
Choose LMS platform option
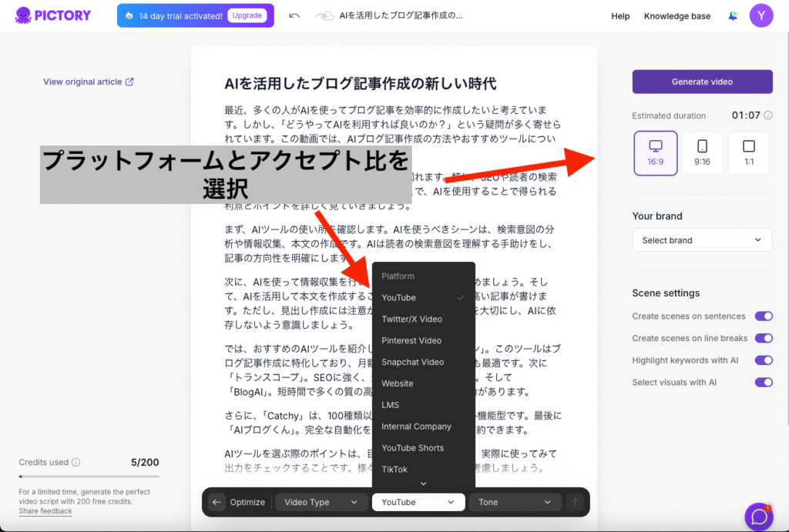(x=423, y=405)
